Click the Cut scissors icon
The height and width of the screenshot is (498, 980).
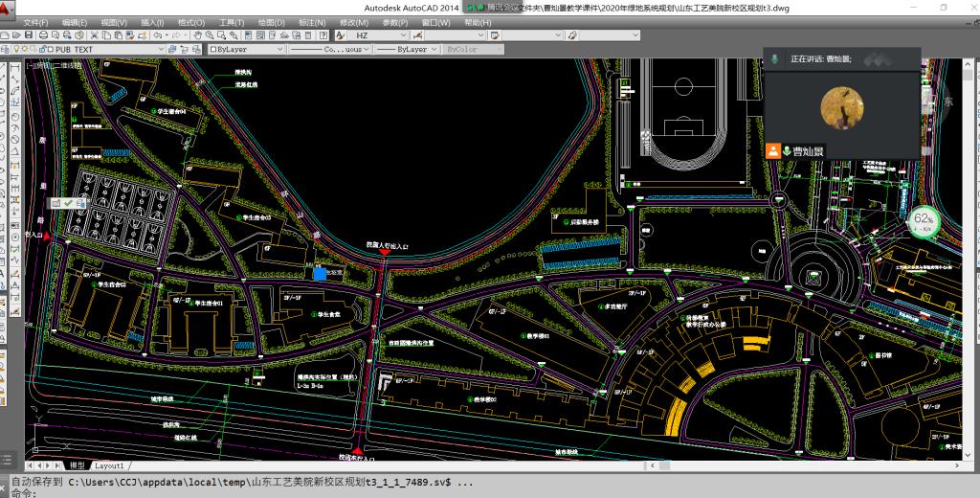(94, 35)
